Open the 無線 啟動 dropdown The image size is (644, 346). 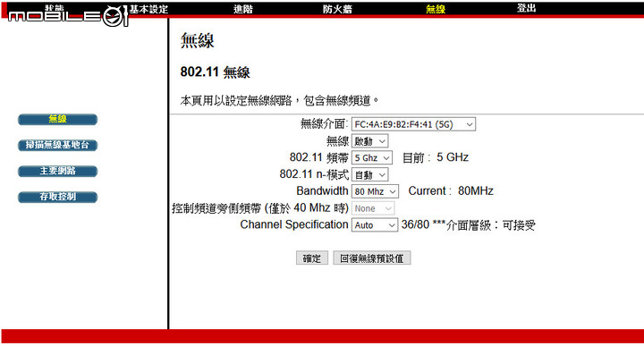pos(369,141)
